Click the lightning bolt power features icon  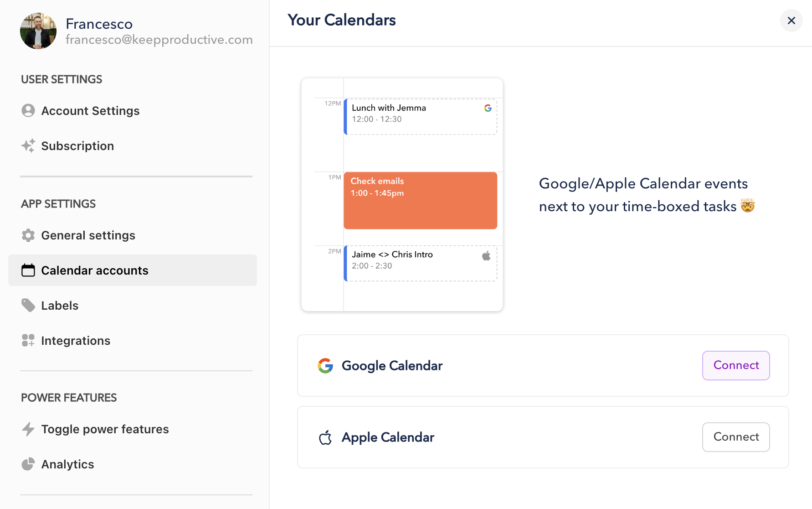click(x=28, y=429)
